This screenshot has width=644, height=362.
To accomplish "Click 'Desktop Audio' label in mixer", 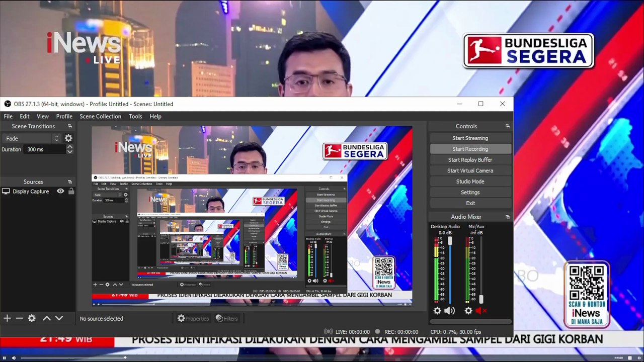I will pyautogui.click(x=445, y=227).
